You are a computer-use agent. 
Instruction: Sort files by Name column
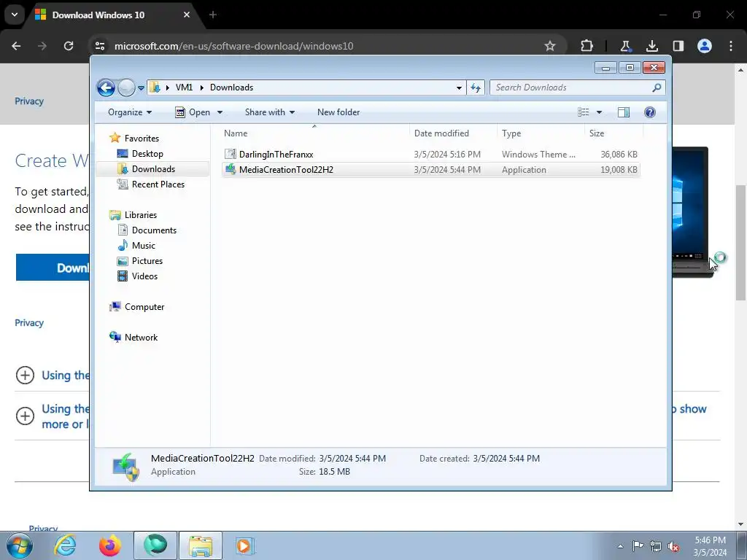point(314,133)
